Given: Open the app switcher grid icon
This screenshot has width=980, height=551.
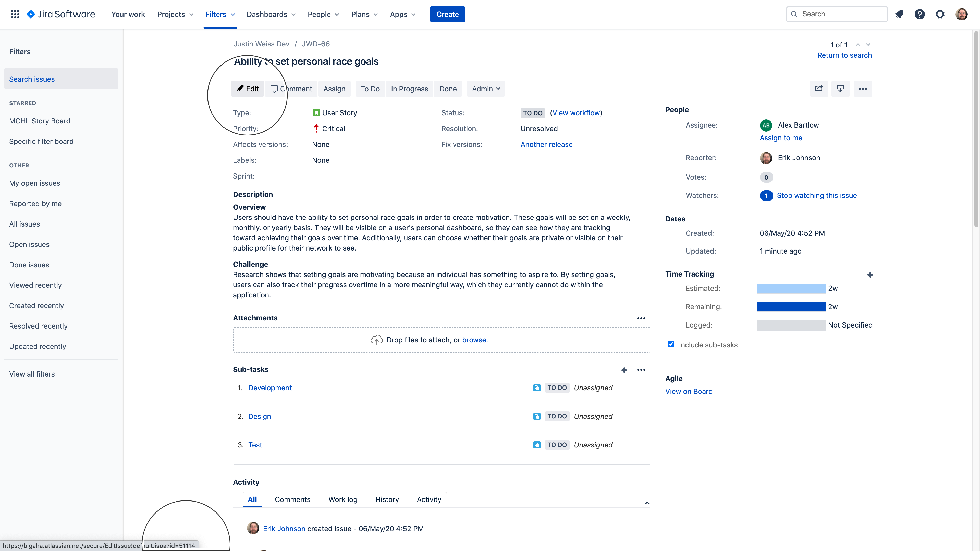Looking at the screenshot, I should coord(15,14).
